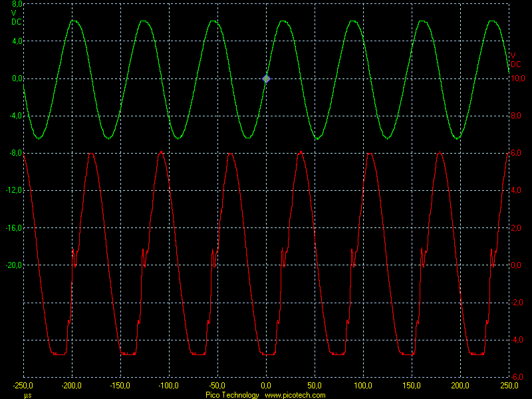
Task: Click the red -6,0 voltage axis label
Action: [x=517, y=377]
